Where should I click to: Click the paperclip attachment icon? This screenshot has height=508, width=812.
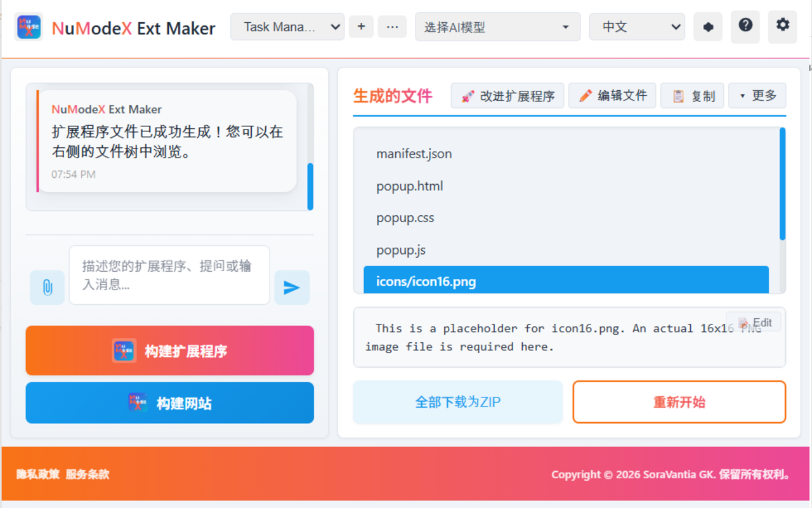[47, 288]
